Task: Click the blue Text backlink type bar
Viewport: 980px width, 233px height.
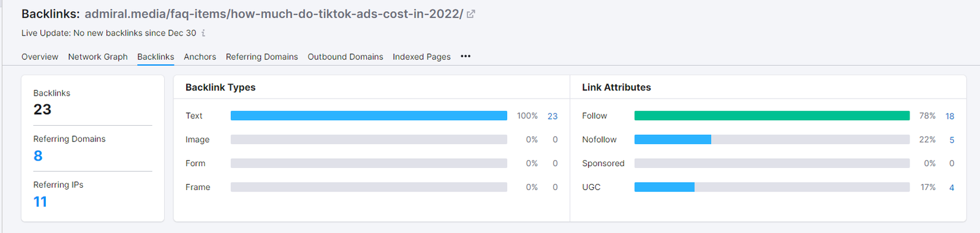Action: pos(369,115)
